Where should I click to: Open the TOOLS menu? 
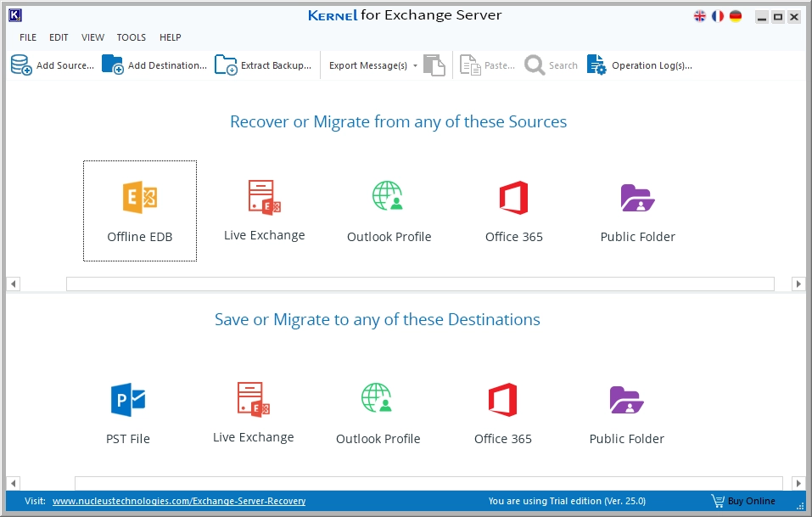[131, 37]
